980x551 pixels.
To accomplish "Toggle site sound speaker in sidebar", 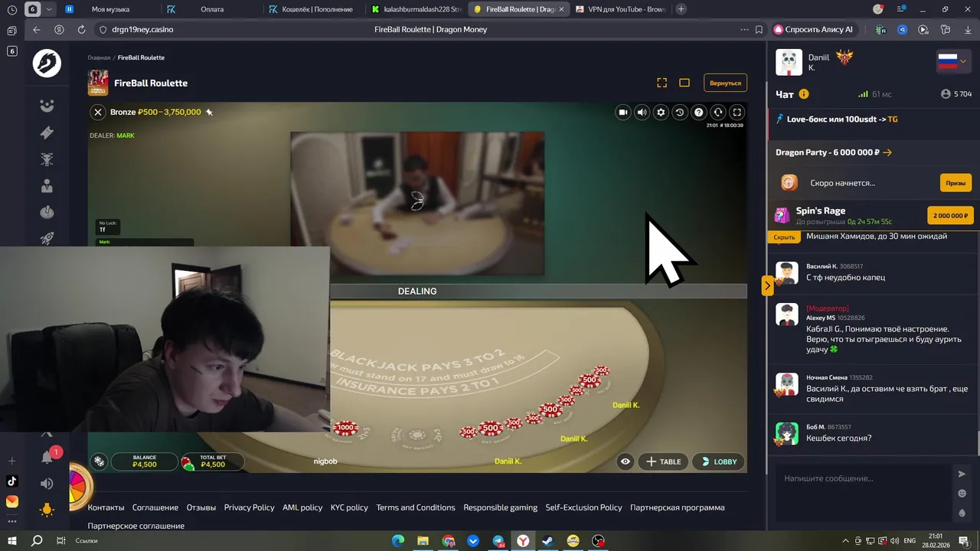I will [x=47, y=484].
